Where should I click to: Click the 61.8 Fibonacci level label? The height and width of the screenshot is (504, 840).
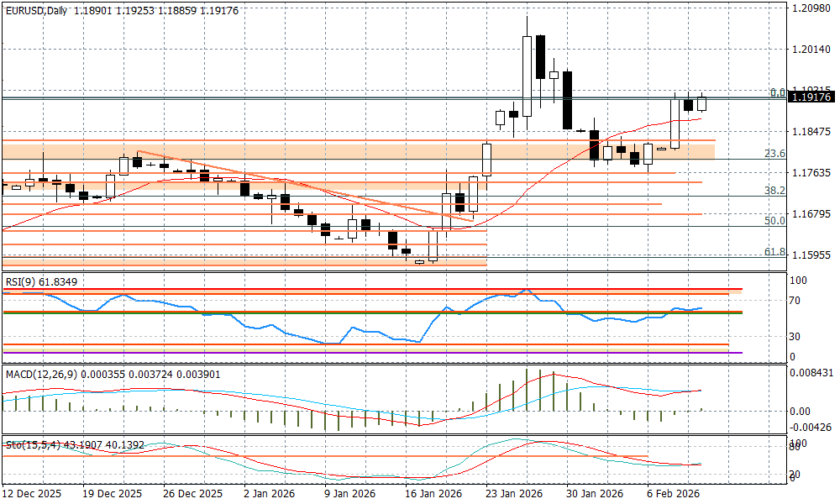coord(774,252)
